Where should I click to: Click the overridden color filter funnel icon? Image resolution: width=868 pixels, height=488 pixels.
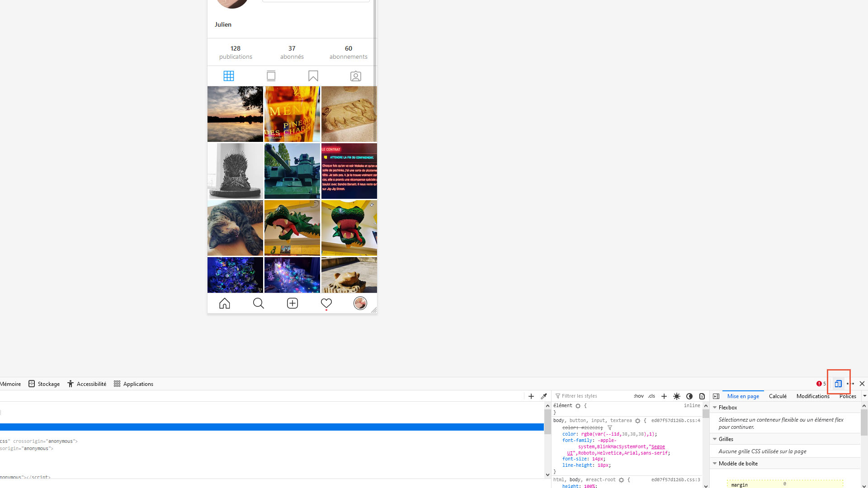610,427
